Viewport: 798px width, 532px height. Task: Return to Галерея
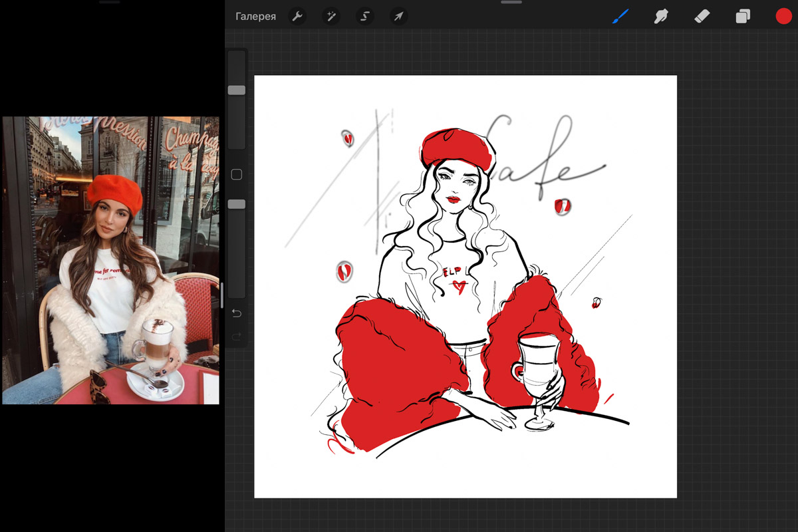click(x=255, y=17)
